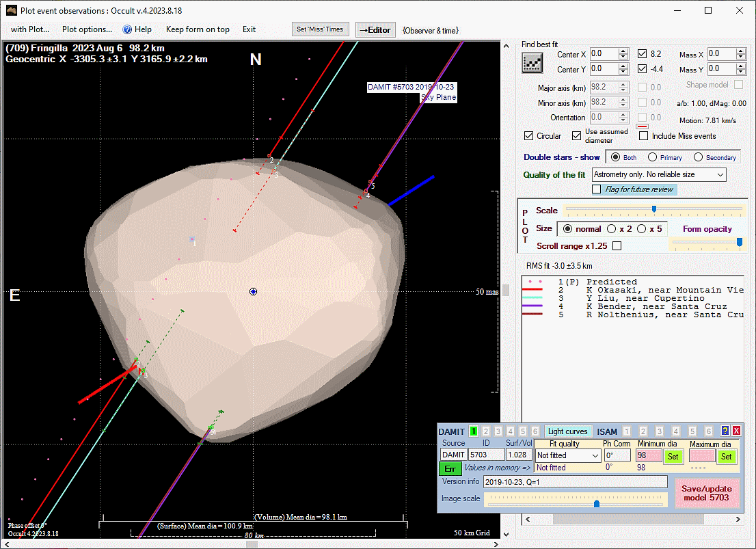
Task: Click the blue Help question-mark icon
Action: 127,29
